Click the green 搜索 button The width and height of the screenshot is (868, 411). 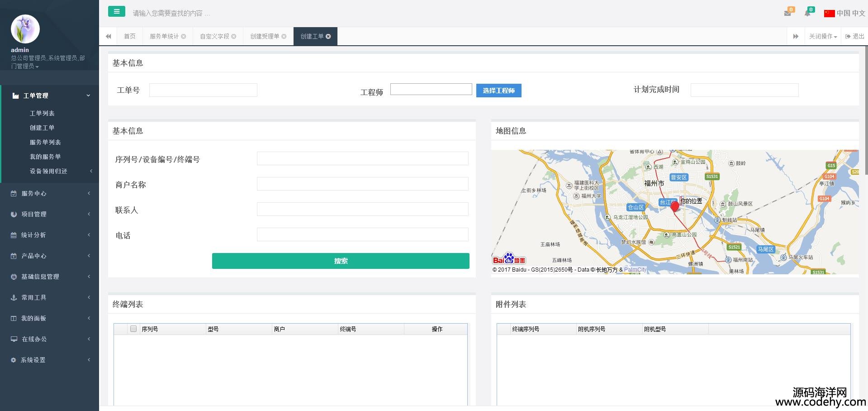pos(341,261)
